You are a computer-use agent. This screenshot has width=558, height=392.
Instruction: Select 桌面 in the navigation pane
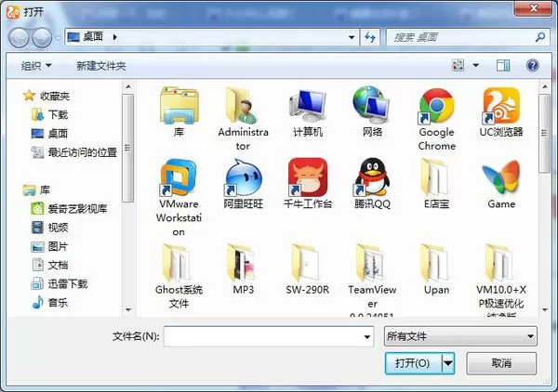(x=50, y=133)
